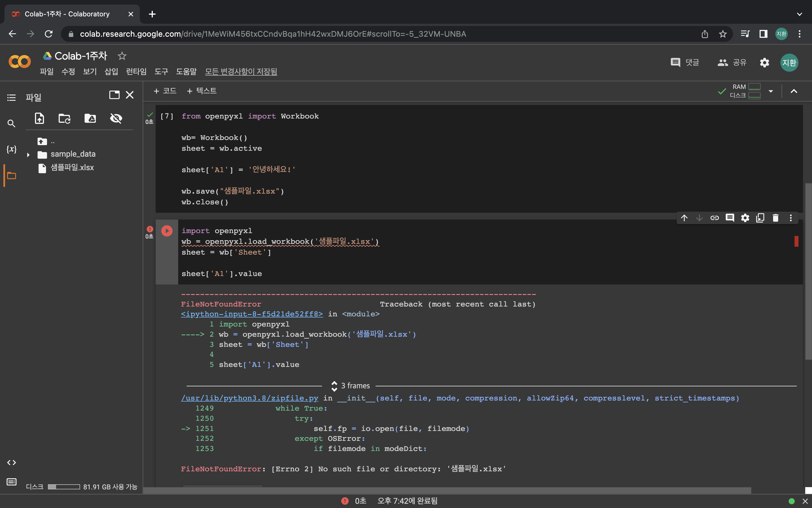
Task: Select the 샘플파일.xlsx file
Action: coord(72,168)
